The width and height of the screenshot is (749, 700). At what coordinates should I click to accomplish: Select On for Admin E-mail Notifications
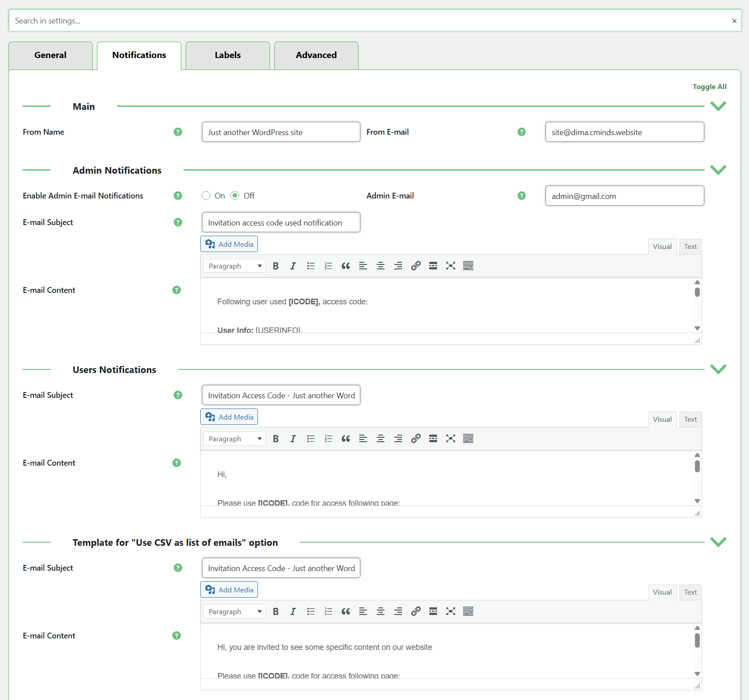click(206, 196)
